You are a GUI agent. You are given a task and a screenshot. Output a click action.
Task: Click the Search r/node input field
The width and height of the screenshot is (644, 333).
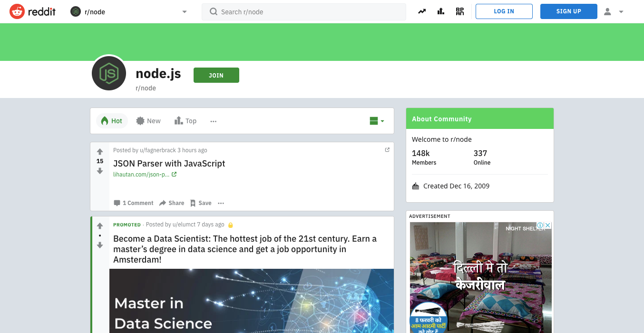(x=303, y=11)
